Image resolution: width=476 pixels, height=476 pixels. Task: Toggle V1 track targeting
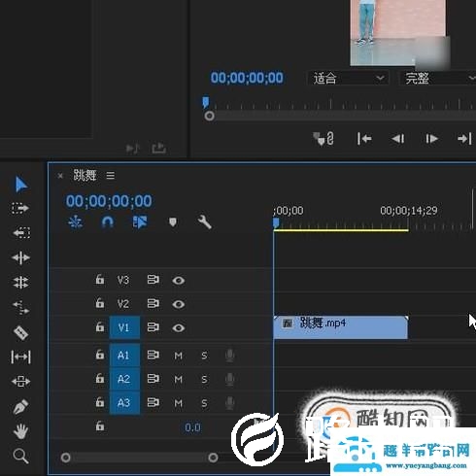(x=124, y=327)
